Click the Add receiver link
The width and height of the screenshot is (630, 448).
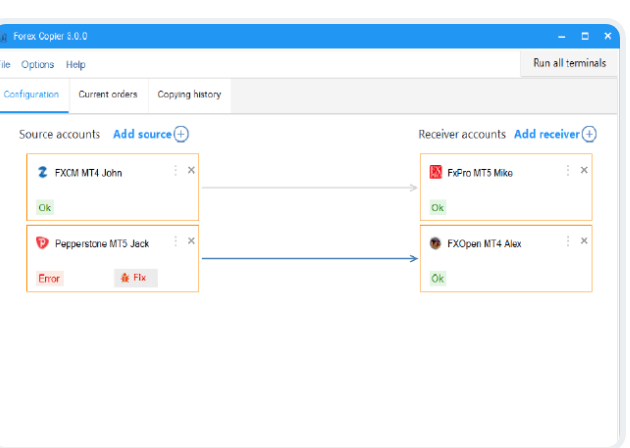pyautogui.click(x=547, y=134)
